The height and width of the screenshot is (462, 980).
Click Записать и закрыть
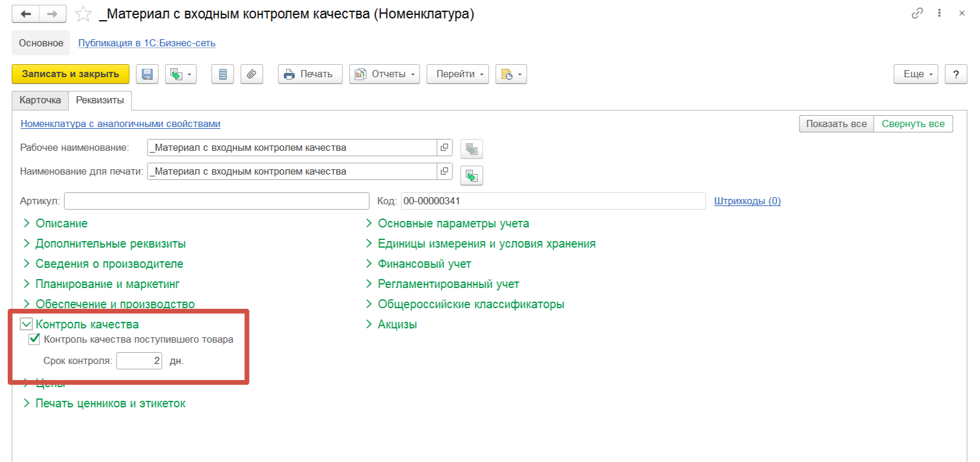point(71,74)
